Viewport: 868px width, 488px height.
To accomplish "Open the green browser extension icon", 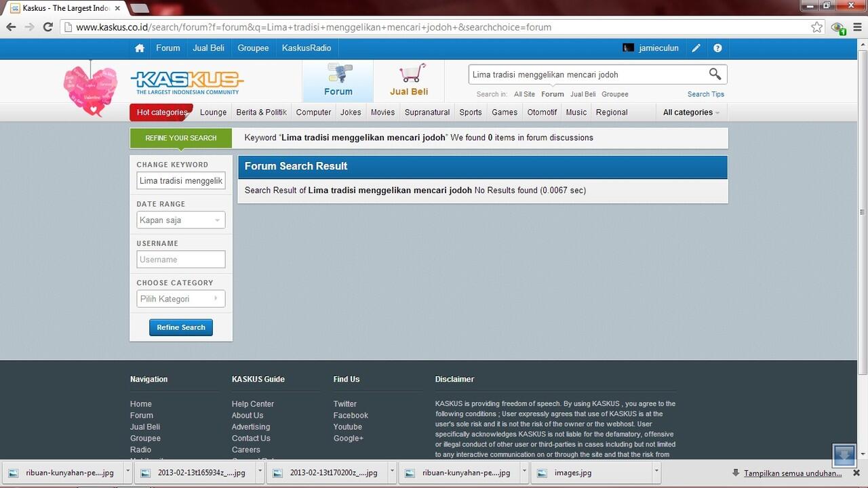I will pyautogui.click(x=838, y=28).
